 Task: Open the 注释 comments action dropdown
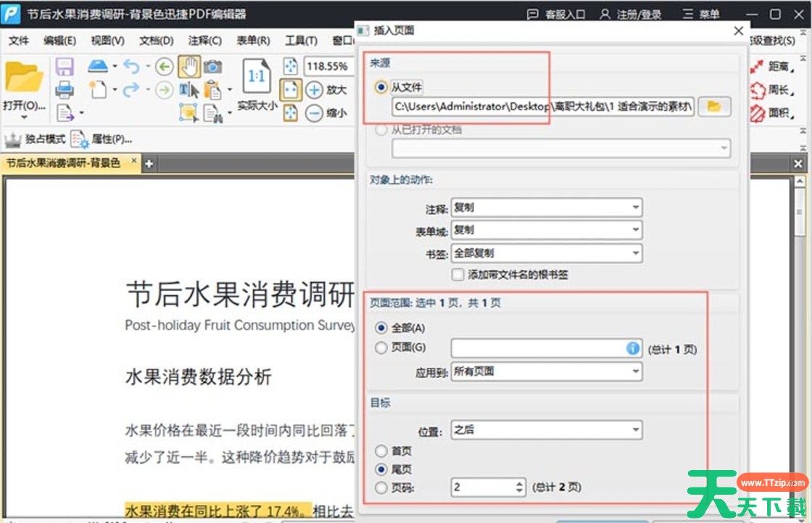(546, 207)
